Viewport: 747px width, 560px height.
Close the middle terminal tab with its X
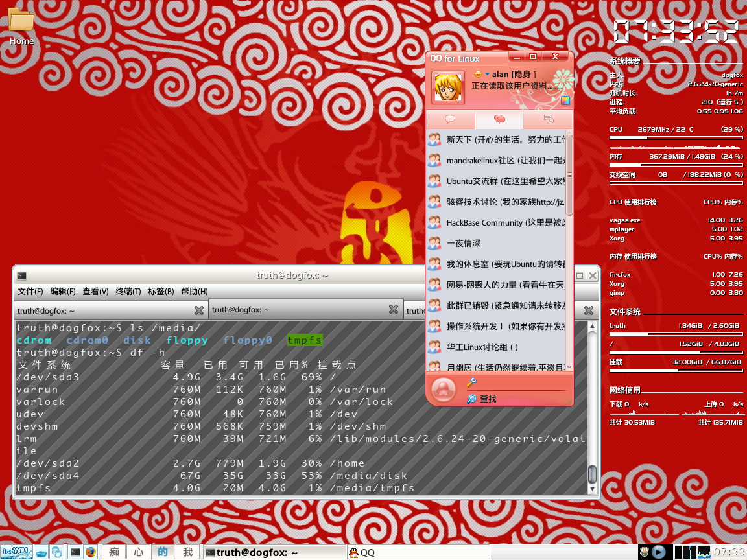[393, 310]
